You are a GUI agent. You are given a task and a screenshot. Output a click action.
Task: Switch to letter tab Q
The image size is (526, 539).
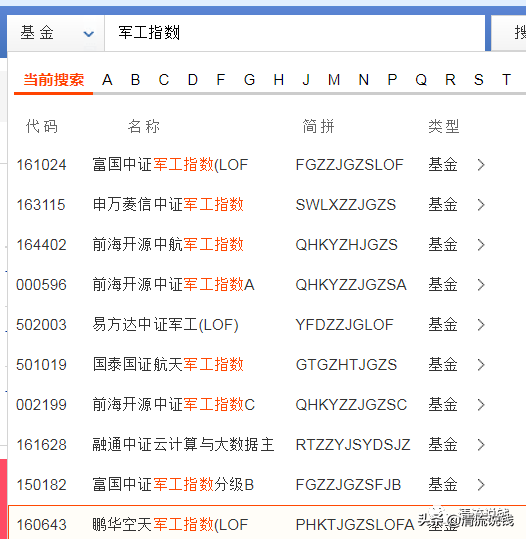click(x=421, y=80)
